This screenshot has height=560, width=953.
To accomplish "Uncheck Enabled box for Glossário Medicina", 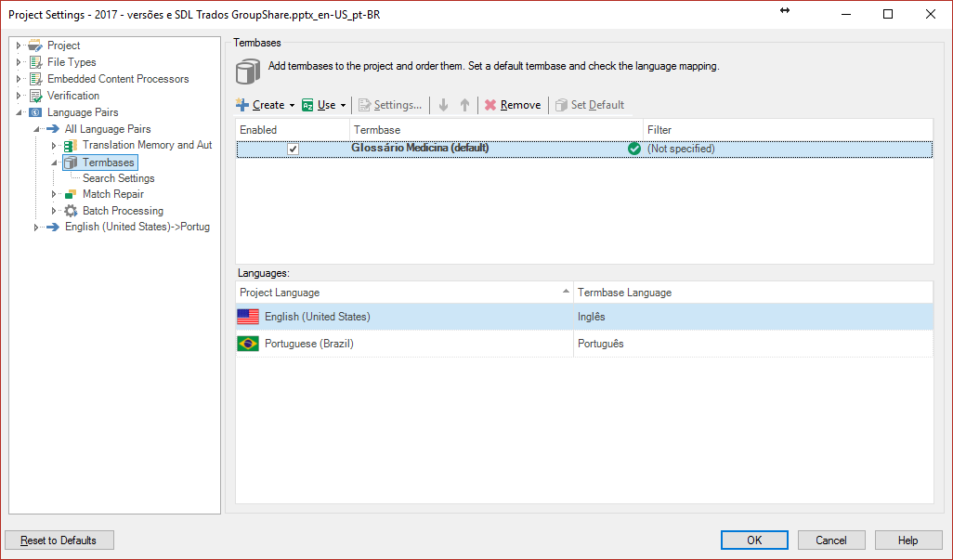I will [x=293, y=149].
